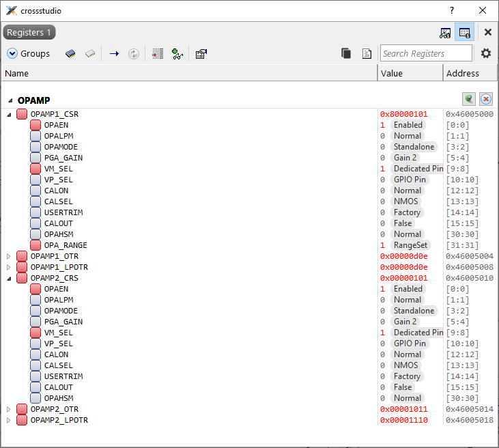Select the OPAMP1_CSR value 0x80000101

pyautogui.click(x=404, y=114)
